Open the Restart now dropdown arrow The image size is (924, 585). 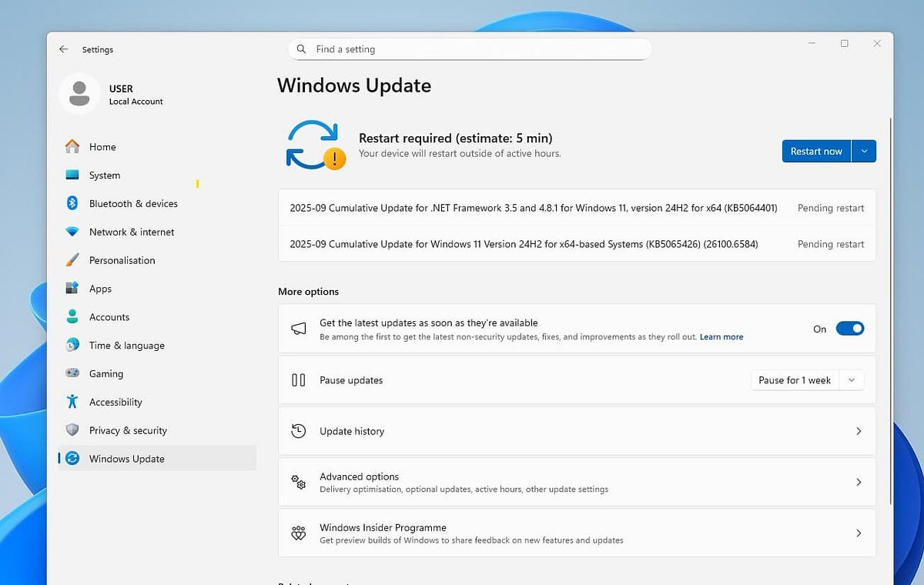[x=864, y=151]
